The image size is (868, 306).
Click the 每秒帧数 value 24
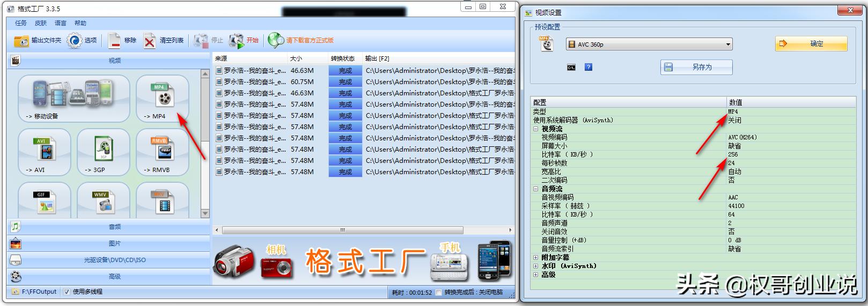click(731, 163)
